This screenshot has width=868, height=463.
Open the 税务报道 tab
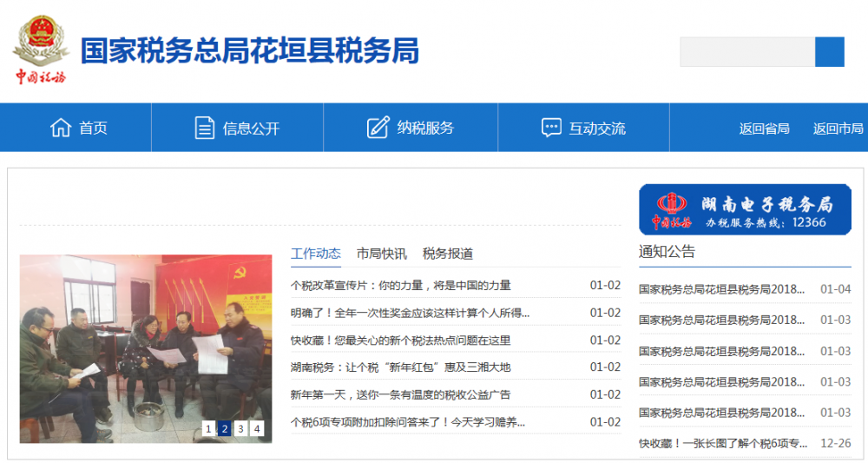click(448, 254)
